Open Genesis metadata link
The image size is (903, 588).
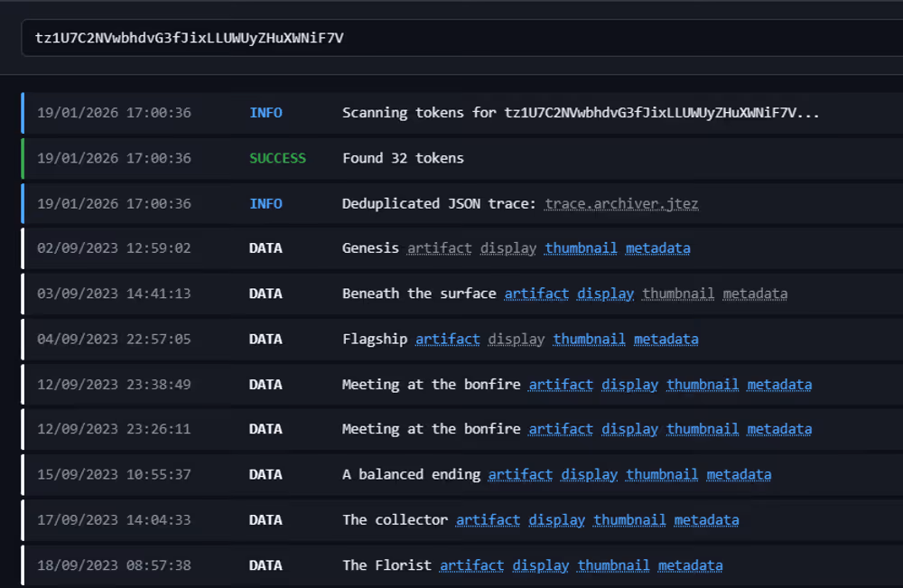coord(657,248)
